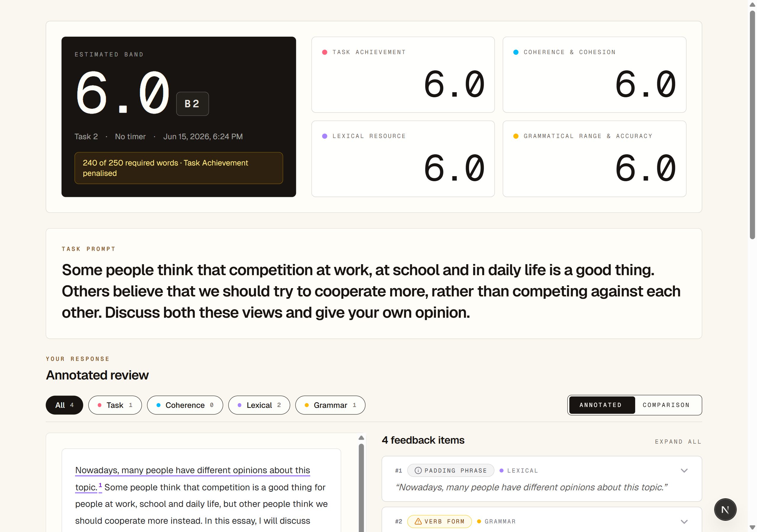Click the page vertical scrollbar thumb
Viewport: 757px width, 532px height.
coord(752,125)
